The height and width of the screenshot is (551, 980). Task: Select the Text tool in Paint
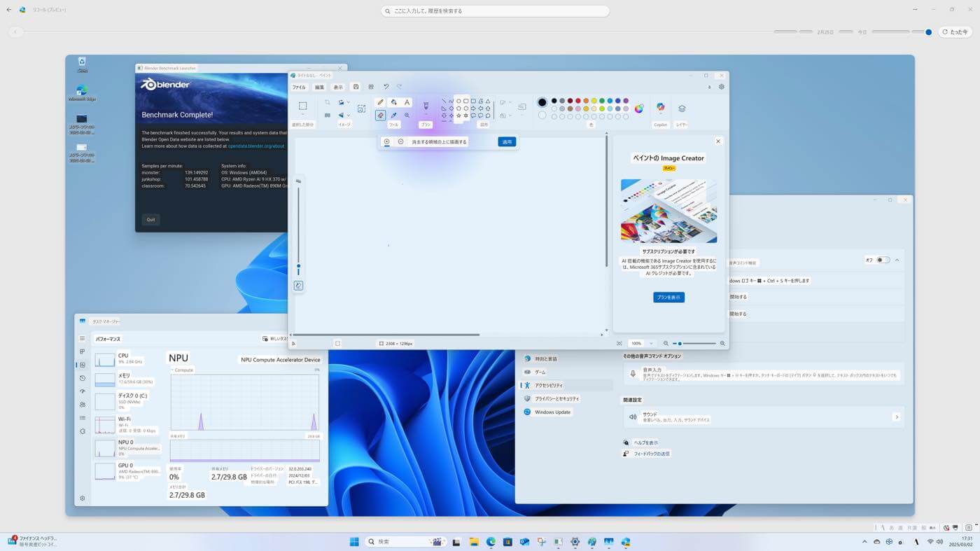pos(407,102)
